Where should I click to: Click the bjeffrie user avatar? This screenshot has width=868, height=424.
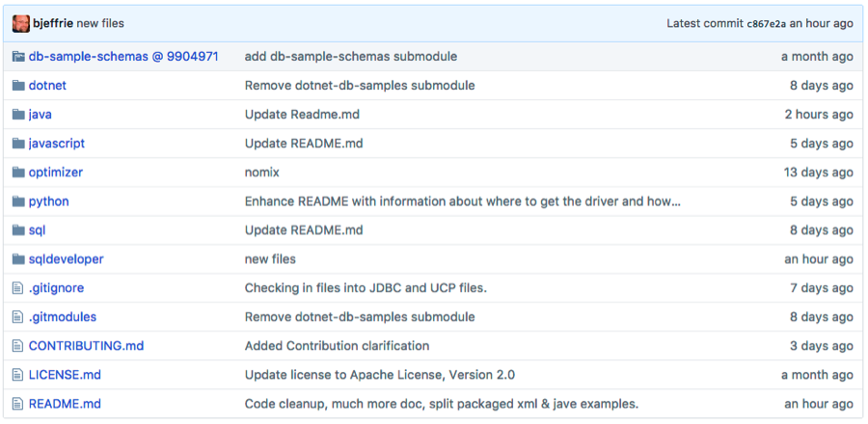(19, 23)
